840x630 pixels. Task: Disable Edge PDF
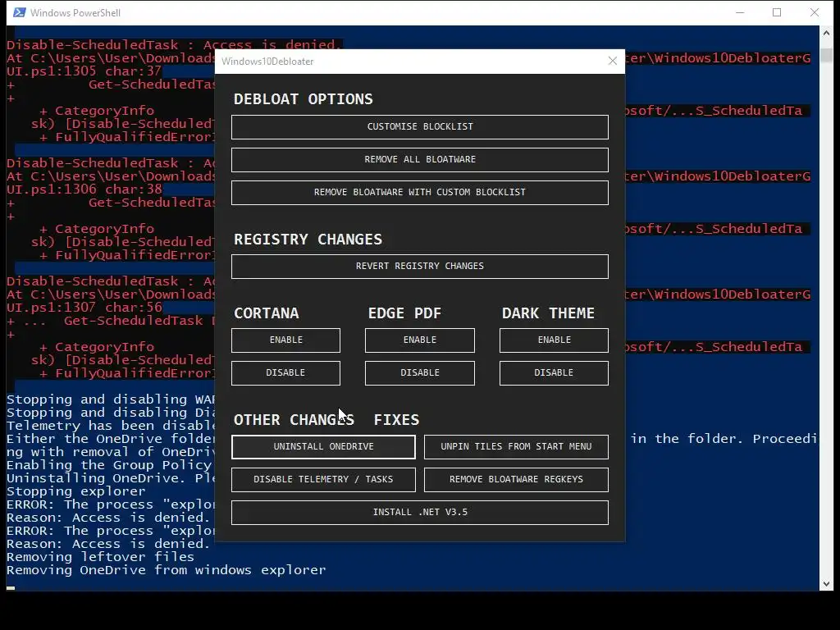(x=419, y=373)
